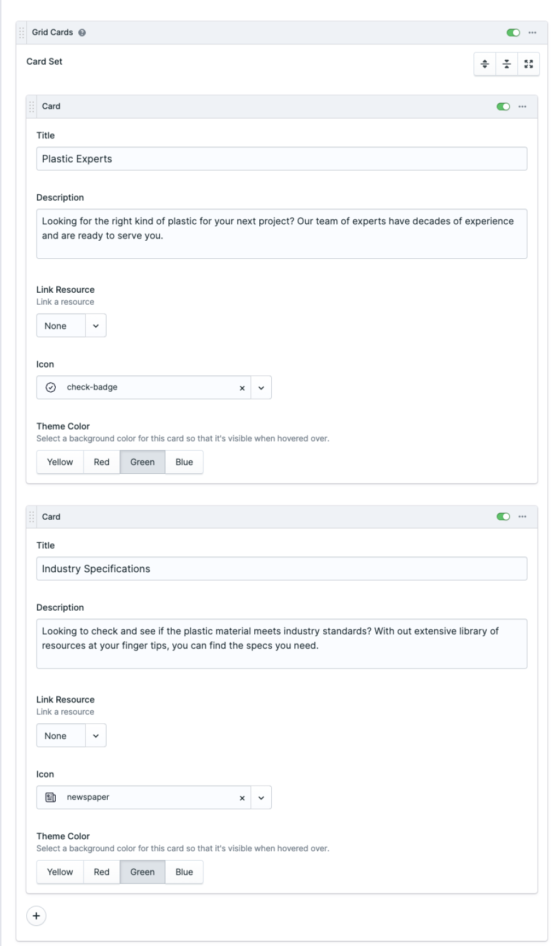The image size is (560, 946).
Task: Open the overflow menu on the Grid Cards header
Action: (532, 32)
